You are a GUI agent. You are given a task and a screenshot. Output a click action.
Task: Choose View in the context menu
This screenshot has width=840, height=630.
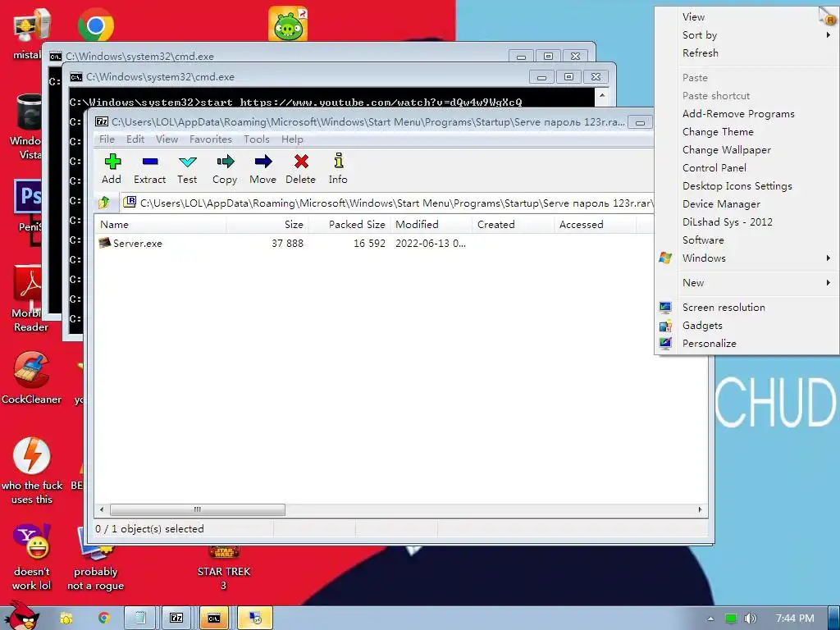pos(746,16)
